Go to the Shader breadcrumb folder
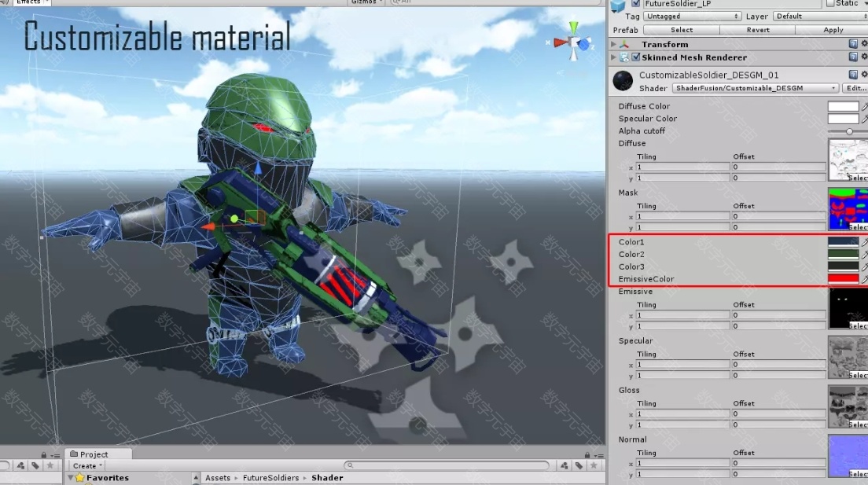 [327, 478]
